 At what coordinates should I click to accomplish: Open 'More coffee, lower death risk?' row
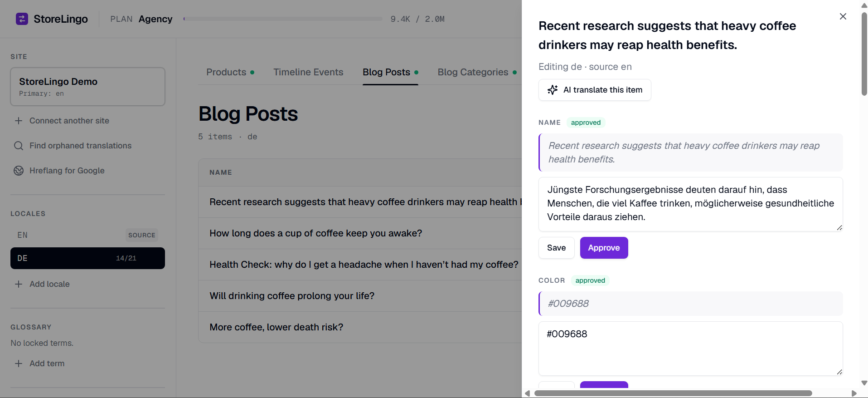(x=360, y=327)
